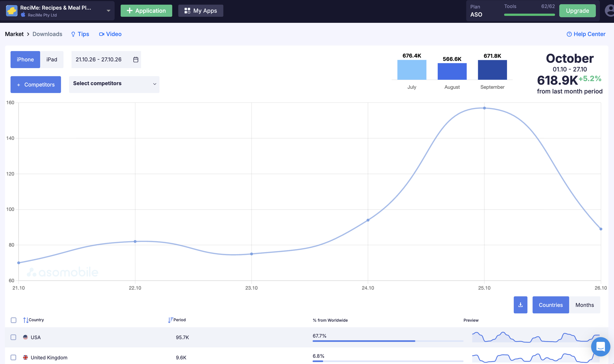This screenshot has height=364, width=614.
Task: Click the Market breadcrumb
Action: 14,34
